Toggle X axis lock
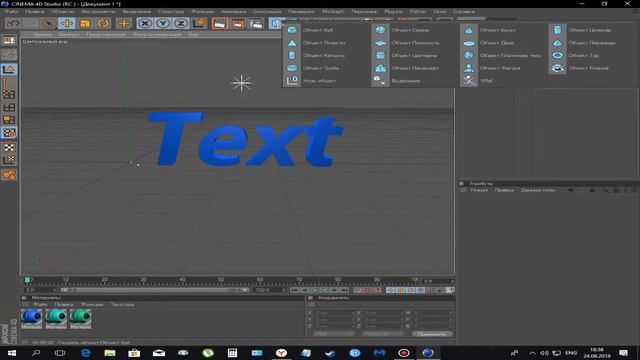 144,23
